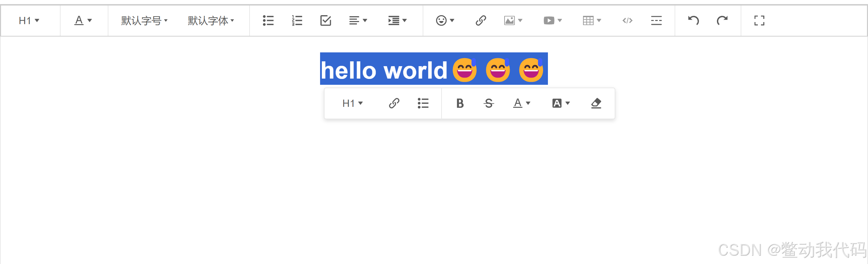
Task: Open the font color dropdown in top toolbar
Action: [x=83, y=21]
